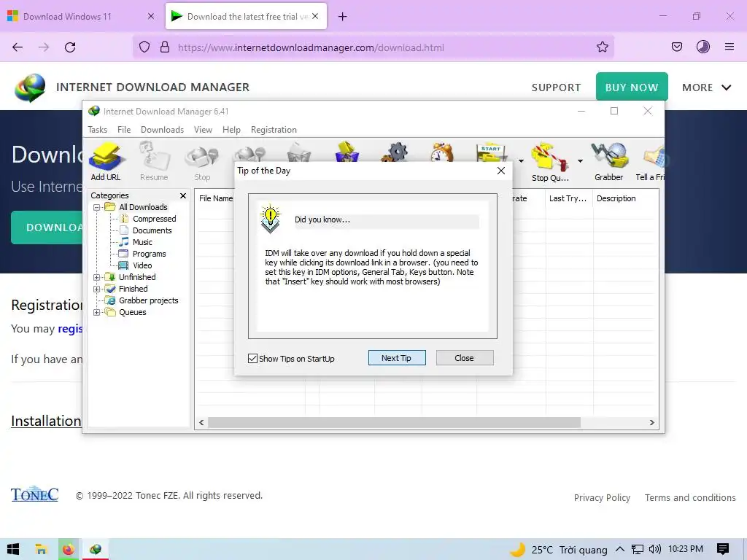Open the Tasks menu
Viewport: 747px width, 560px height.
coord(97,130)
